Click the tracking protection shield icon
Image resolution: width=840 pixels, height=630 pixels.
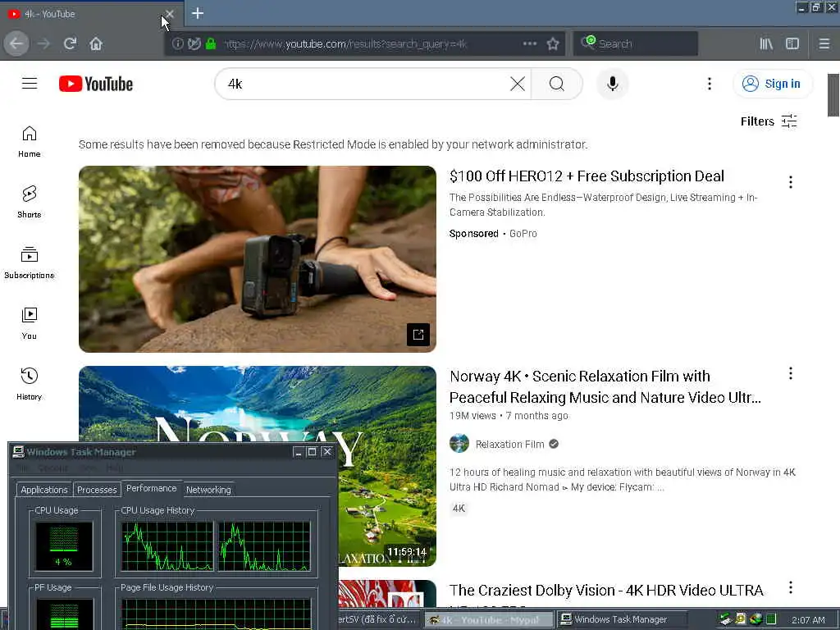click(194, 43)
